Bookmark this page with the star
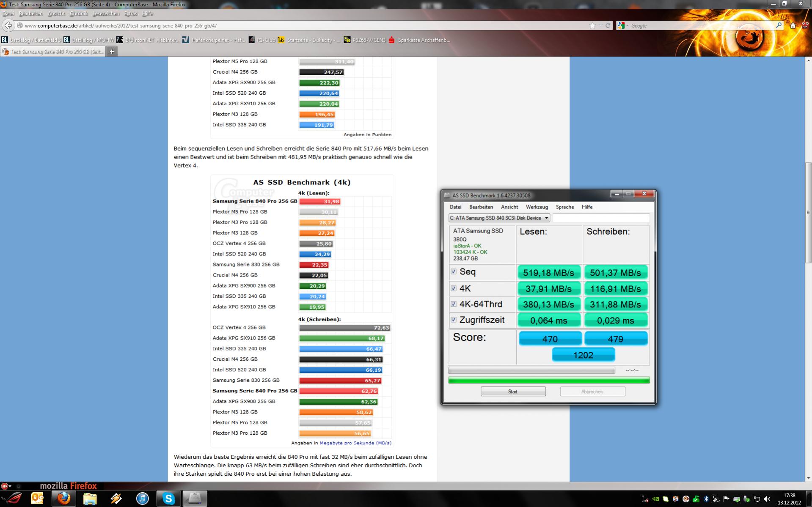Image resolution: width=812 pixels, height=507 pixels. 592,25
